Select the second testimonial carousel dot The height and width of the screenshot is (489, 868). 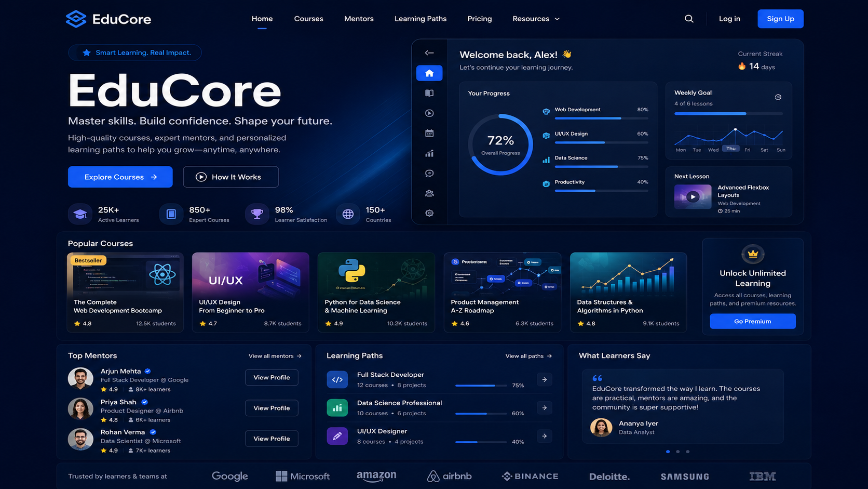[x=677, y=452]
